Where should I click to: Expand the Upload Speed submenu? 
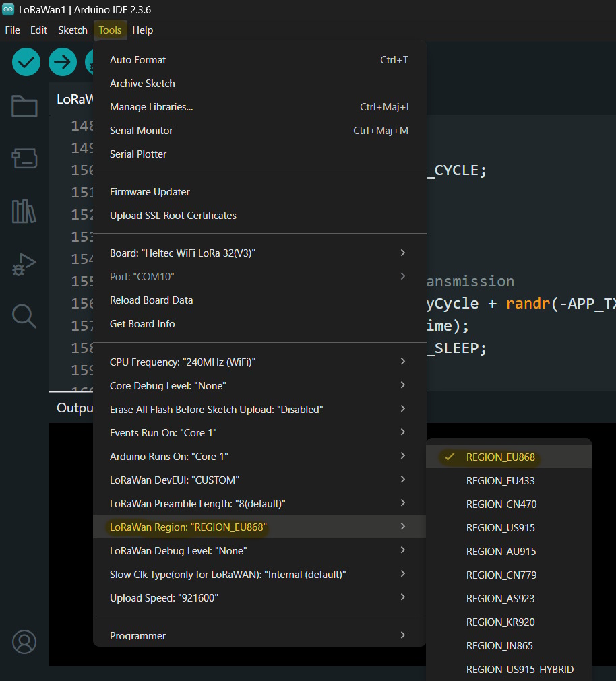(x=259, y=598)
